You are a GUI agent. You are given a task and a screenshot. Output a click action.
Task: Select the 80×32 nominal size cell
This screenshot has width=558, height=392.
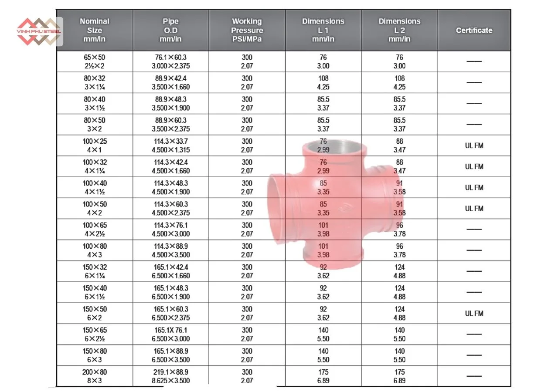[x=95, y=82]
